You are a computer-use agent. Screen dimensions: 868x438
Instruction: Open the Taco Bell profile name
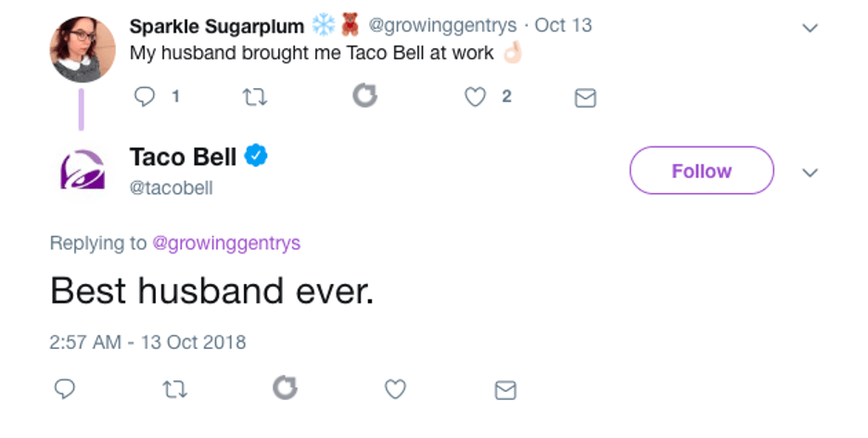[183, 157]
